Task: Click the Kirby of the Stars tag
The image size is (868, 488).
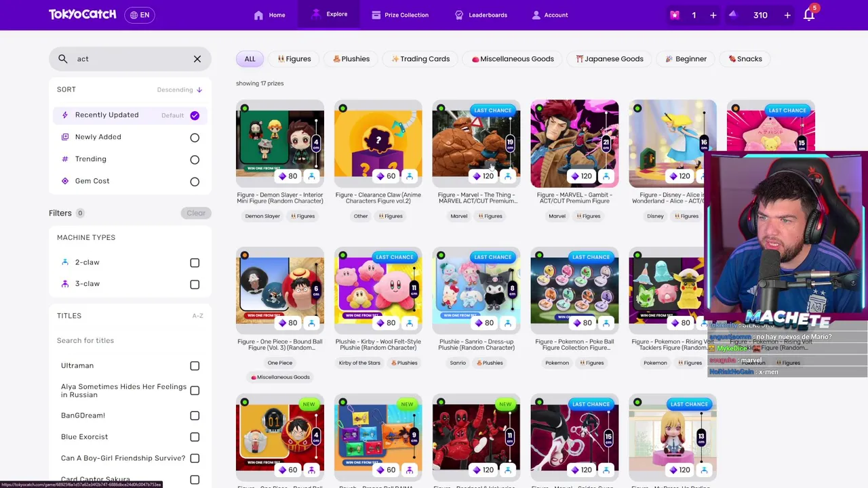Action: pos(359,363)
